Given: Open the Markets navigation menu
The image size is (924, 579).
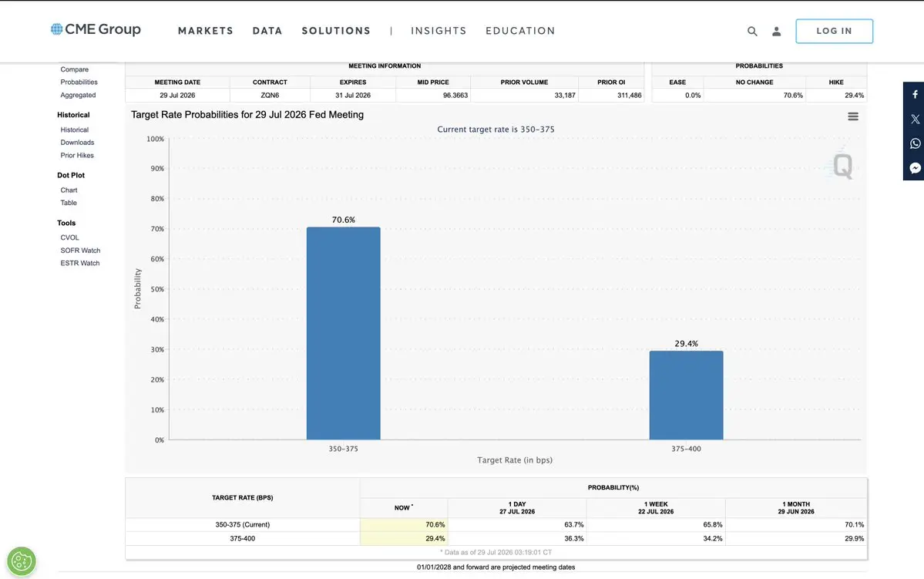Looking at the screenshot, I should coord(206,31).
